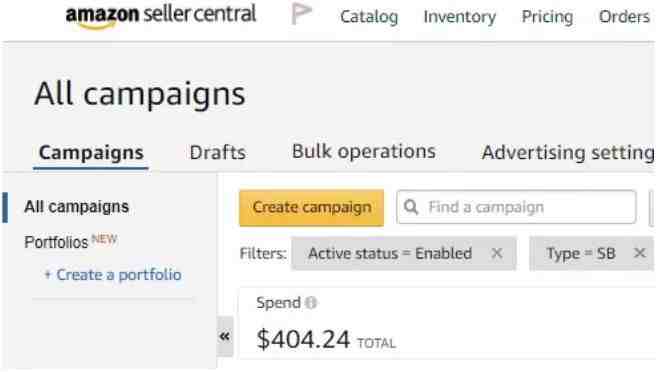
Task: Switch to the Bulk operations tab
Action: (364, 151)
